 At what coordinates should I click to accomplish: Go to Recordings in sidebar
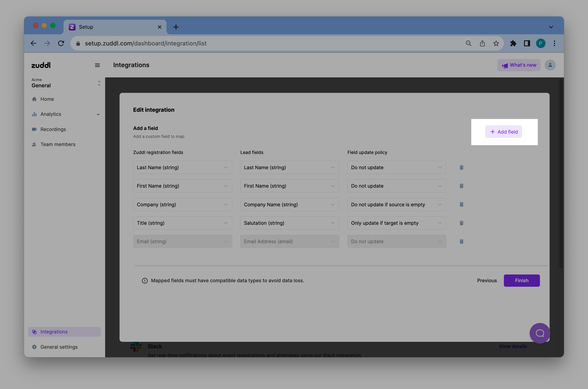(x=53, y=129)
